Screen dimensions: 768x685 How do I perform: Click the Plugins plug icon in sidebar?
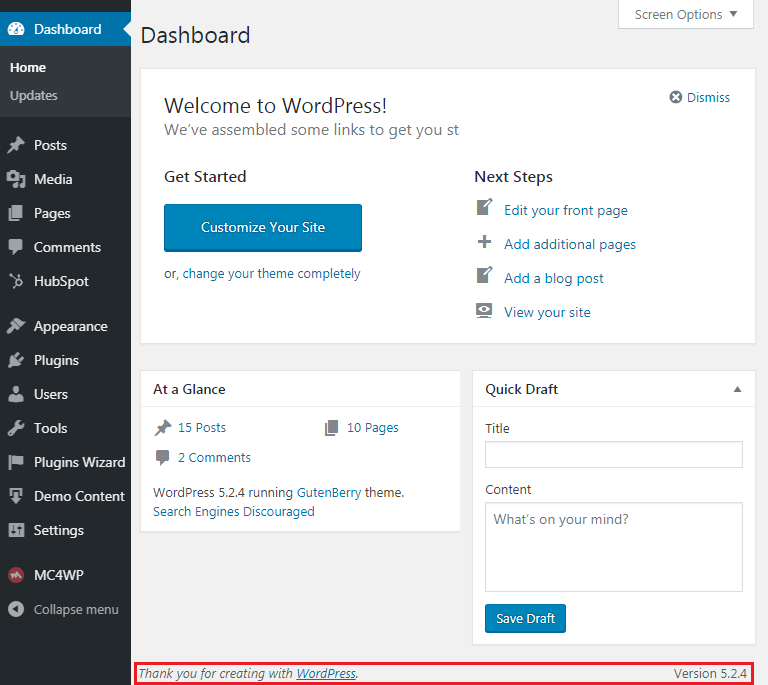pyautogui.click(x=16, y=360)
